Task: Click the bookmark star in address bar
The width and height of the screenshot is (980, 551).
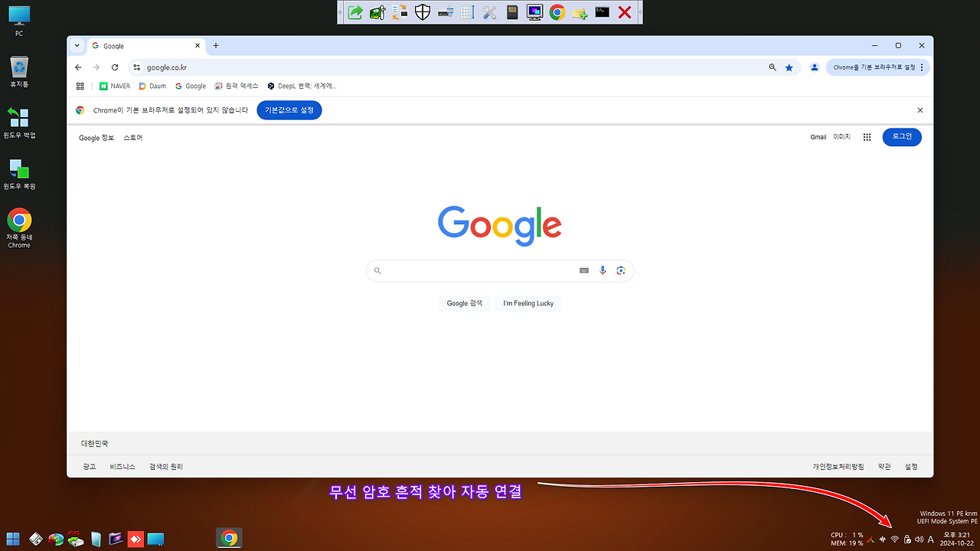Action: tap(789, 67)
